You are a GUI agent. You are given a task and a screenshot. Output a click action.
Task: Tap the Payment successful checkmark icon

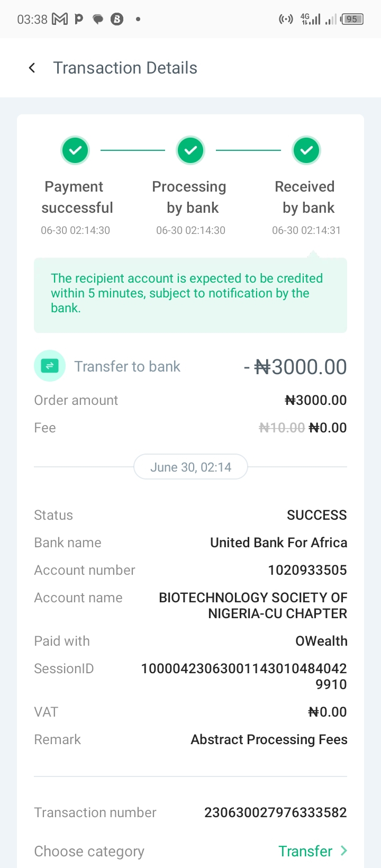(x=75, y=150)
